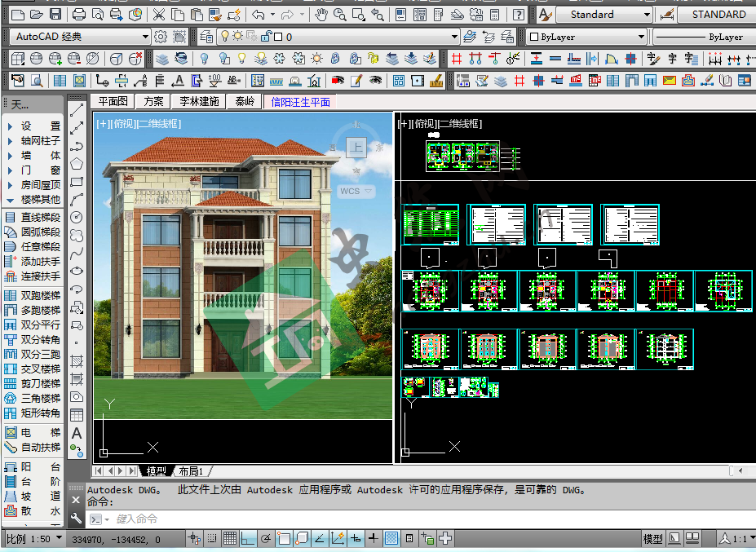Select the Polygon draw tool
This screenshot has width=756, height=552.
pos(77,164)
